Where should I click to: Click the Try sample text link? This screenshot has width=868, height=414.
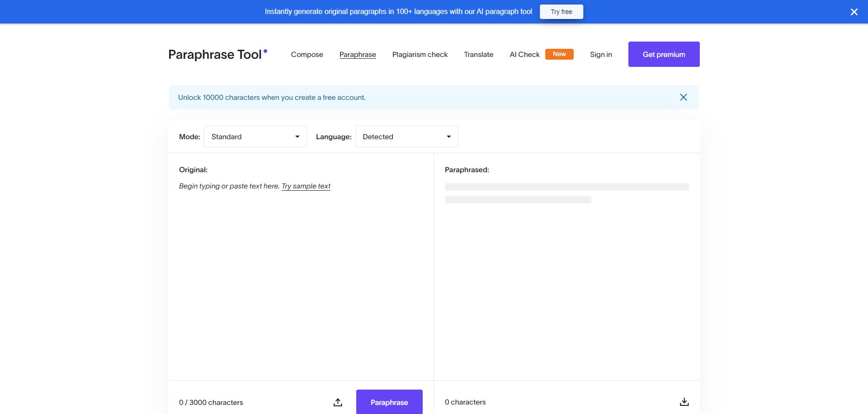306,186
